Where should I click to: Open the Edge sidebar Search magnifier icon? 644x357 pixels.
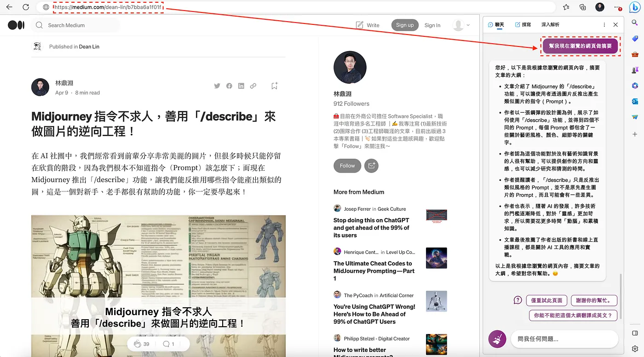click(635, 23)
